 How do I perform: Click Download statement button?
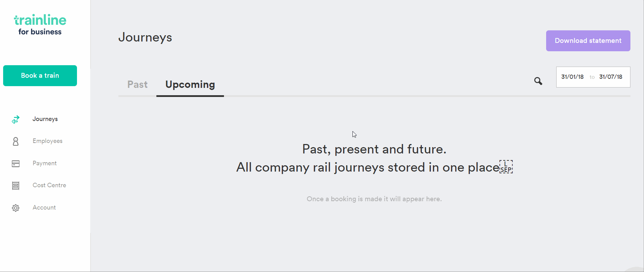588,41
